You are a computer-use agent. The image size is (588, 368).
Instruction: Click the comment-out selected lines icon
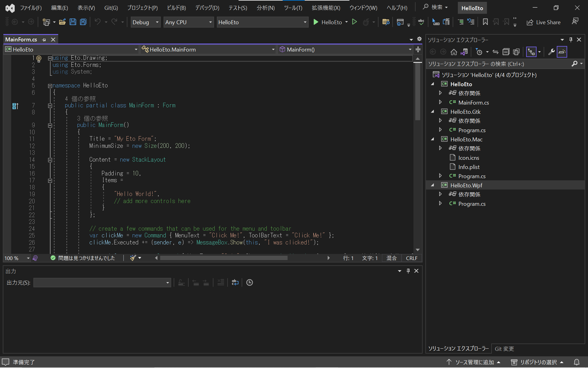pyautogui.click(x=461, y=22)
